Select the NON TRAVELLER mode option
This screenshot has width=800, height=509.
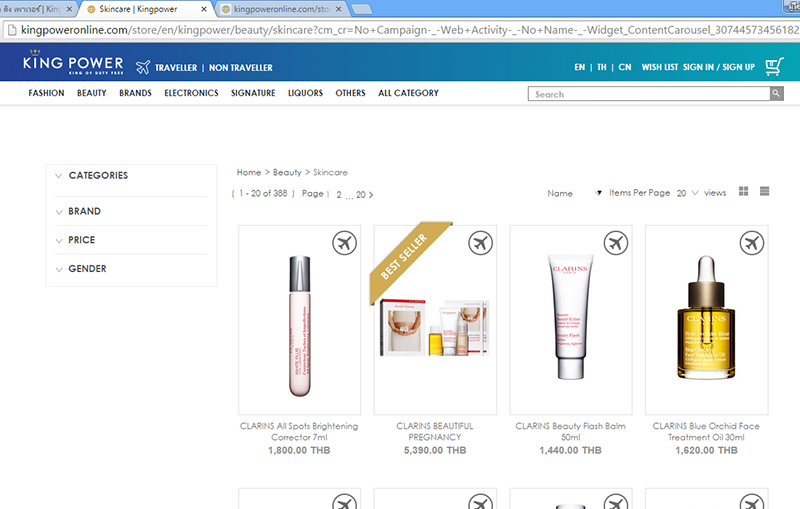pyautogui.click(x=240, y=68)
